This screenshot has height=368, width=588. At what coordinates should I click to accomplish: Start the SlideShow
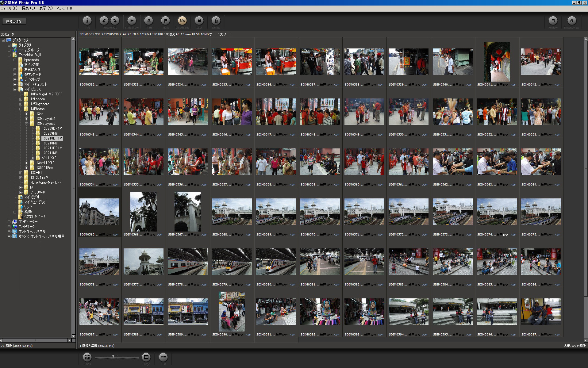(132, 21)
